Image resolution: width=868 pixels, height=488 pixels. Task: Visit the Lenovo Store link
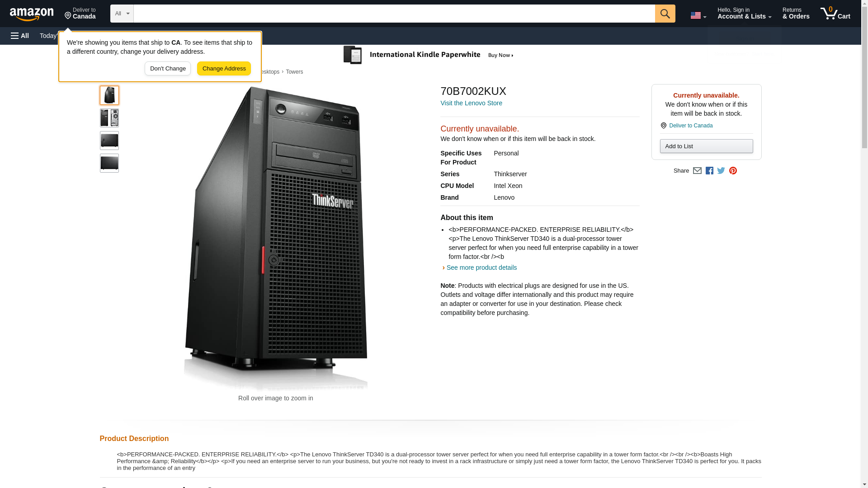click(471, 103)
